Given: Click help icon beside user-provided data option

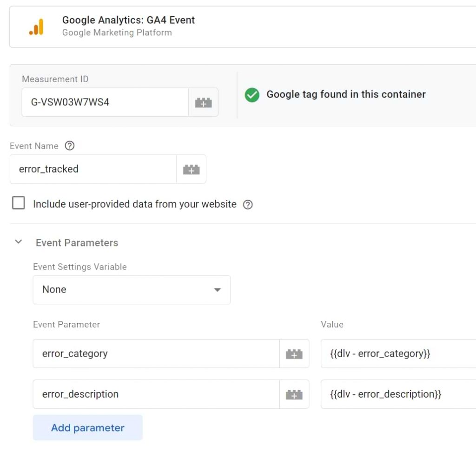Looking at the screenshot, I should [x=248, y=204].
